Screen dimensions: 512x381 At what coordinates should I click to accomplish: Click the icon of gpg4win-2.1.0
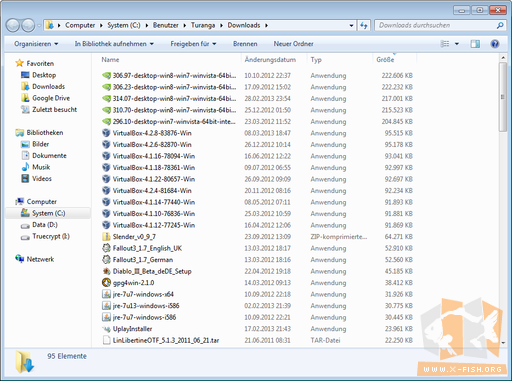point(106,283)
